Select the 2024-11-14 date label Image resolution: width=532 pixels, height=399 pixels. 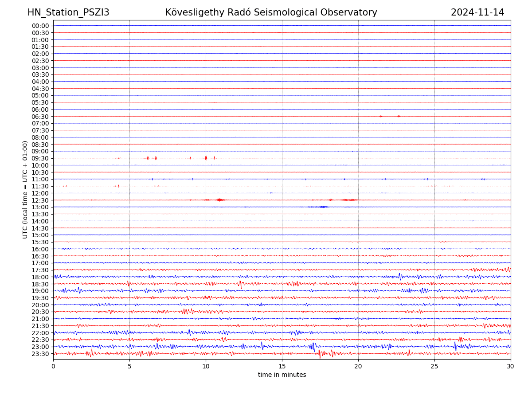click(x=477, y=12)
